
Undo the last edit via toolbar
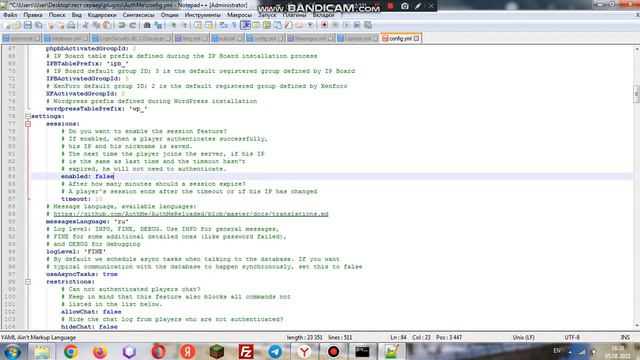122,25
